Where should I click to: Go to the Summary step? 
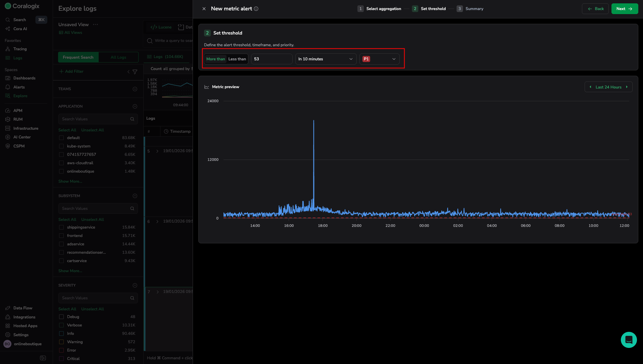[x=474, y=9]
